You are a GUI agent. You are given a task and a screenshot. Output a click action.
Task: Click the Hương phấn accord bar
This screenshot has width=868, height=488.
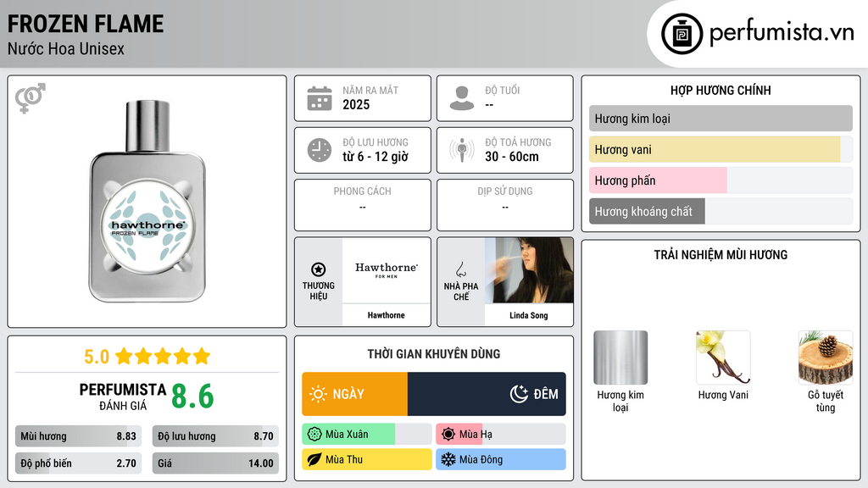point(721,180)
